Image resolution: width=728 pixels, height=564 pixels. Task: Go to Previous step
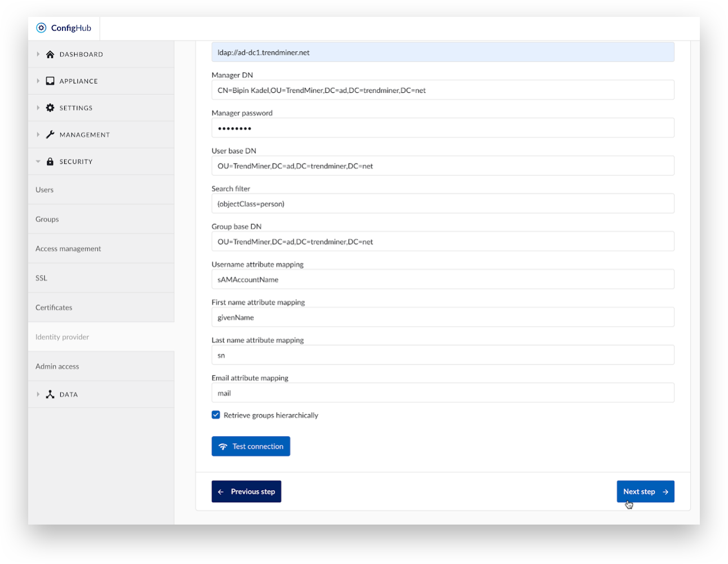[x=246, y=491]
